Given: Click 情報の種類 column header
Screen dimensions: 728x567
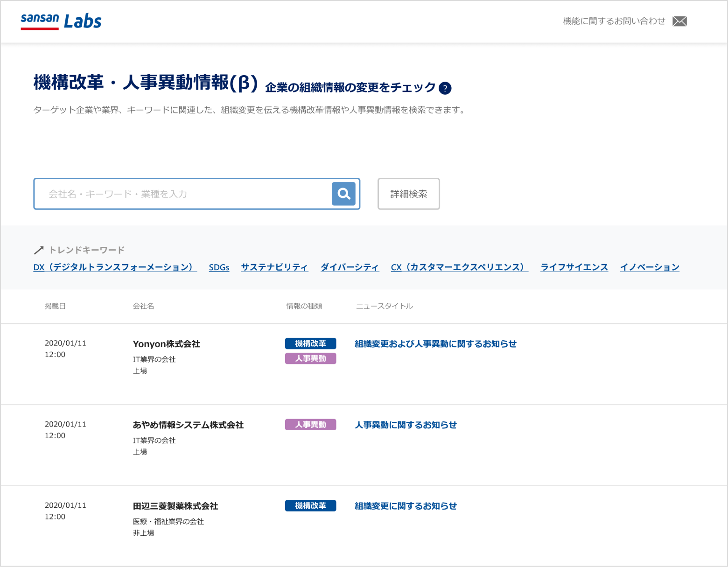Looking at the screenshot, I should pos(304,306).
